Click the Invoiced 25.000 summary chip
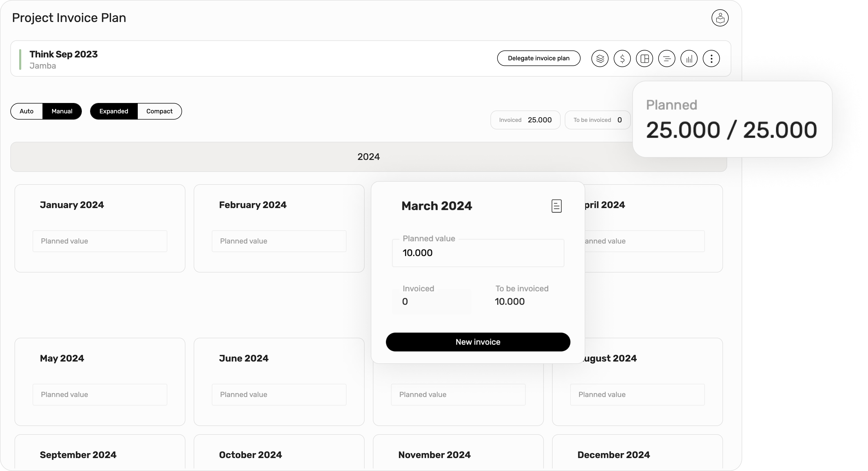 tap(525, 120)
